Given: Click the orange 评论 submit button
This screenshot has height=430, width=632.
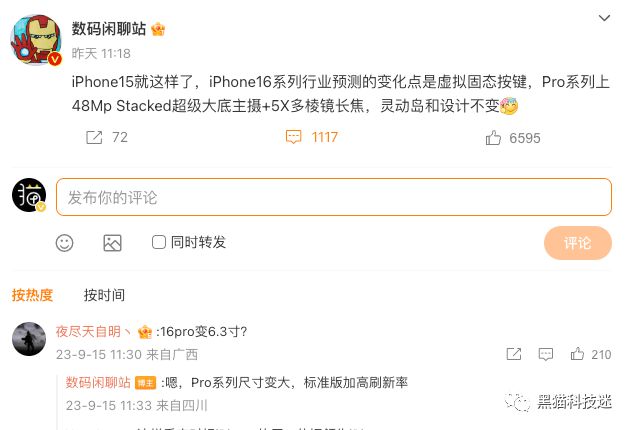Looking at the screenshot, I should [578, 243].
